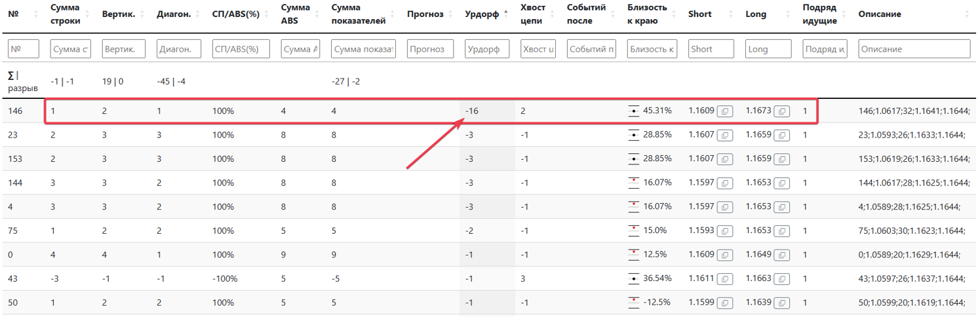Screen dimensions: 980x317
Task: Copy the Short value 1.1599
Action: (725, 303)
